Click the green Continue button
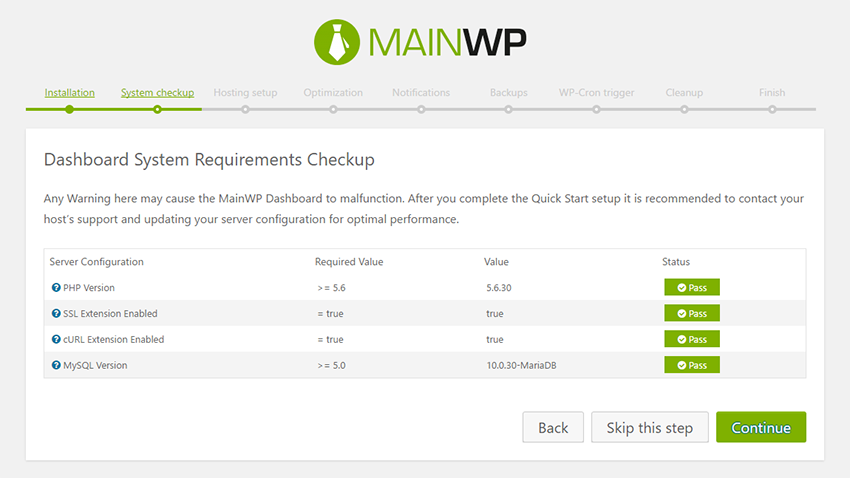The width and height of the screenshot is (850, 478). (761, 427)
